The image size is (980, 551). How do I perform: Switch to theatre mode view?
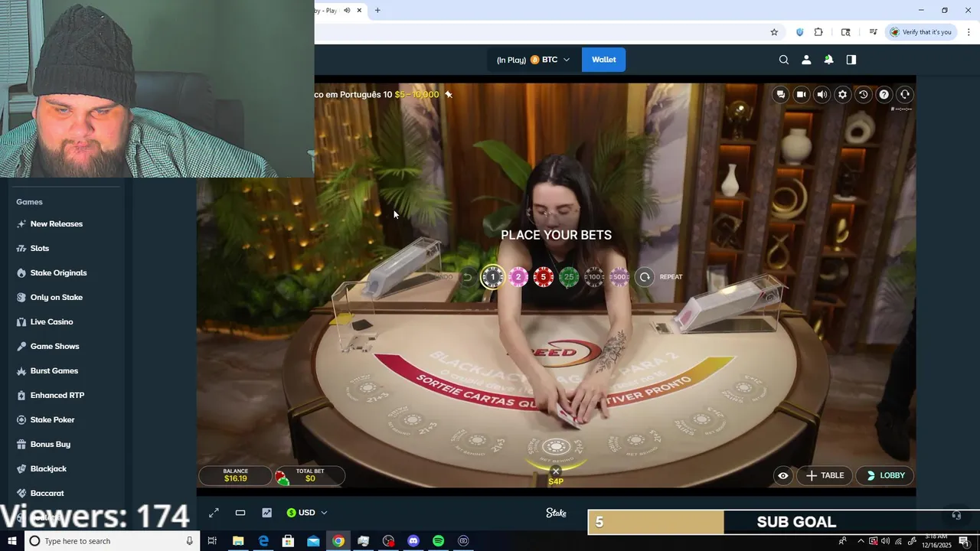[x=240, y=513]
